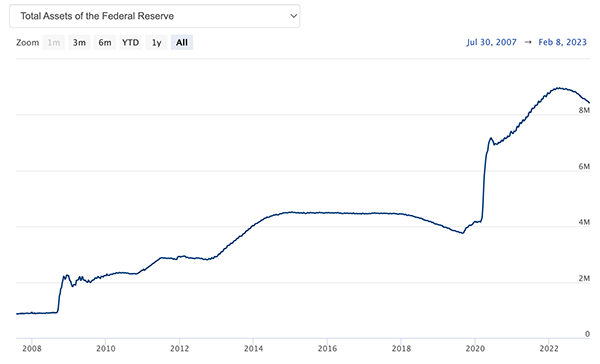Click the 2016 x-axis label

[x=327, y=348]
